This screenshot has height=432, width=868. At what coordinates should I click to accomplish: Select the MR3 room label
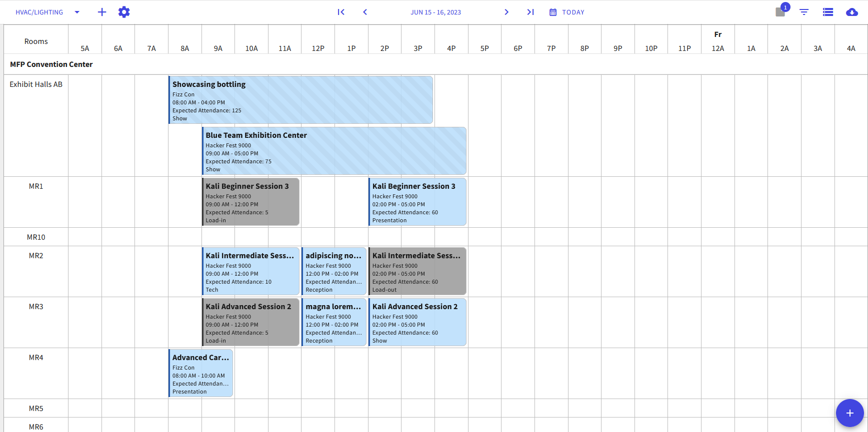click(x=36, y=307)
